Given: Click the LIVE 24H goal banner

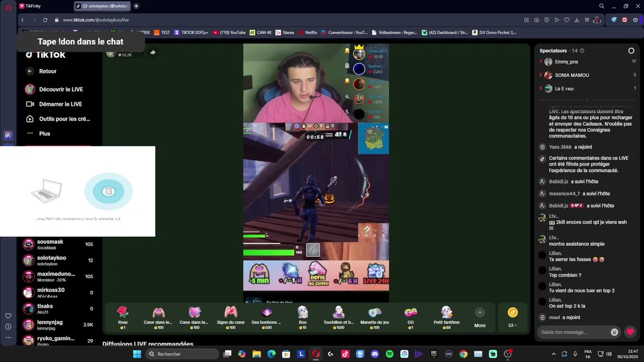Looking at the screenshot, I should 376,274.
